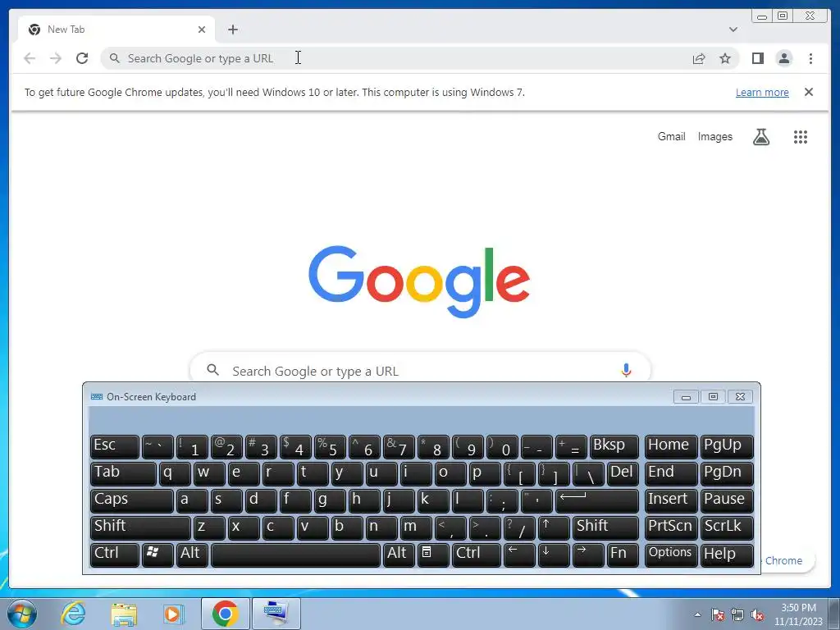Open the Learn more link
The width and height of the screenshot is (840, 630).
click(762, 92)
